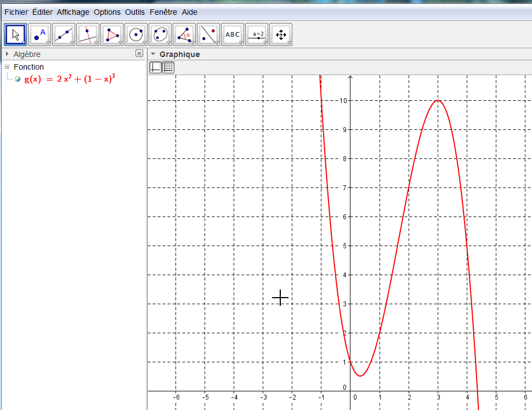The image size is (532, 410).
Task: Select the Move arrow tool
Action: tap(15, 35)
